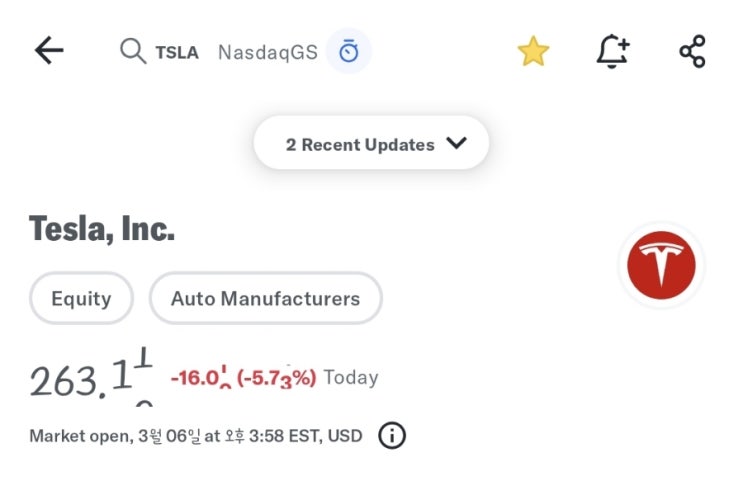Tap the search magnifier icon
This screenshot has height=481, width=743.
click(x=132, y=51)
